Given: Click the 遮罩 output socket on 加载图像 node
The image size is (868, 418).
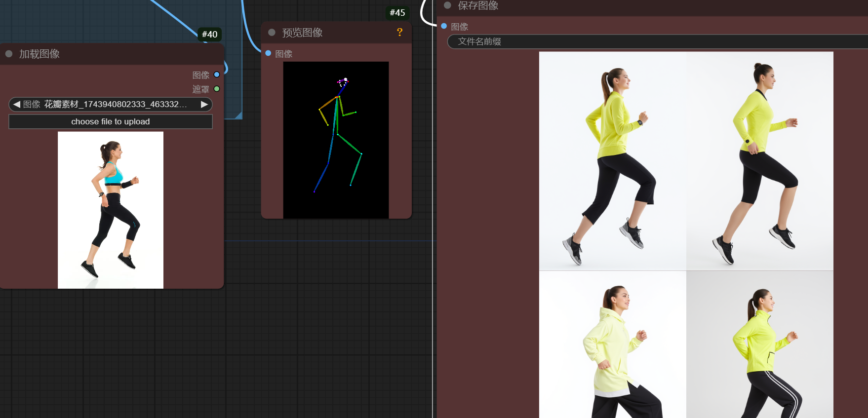Looking at the screenshot, I should pyautogui.click(x=217, y=89).
